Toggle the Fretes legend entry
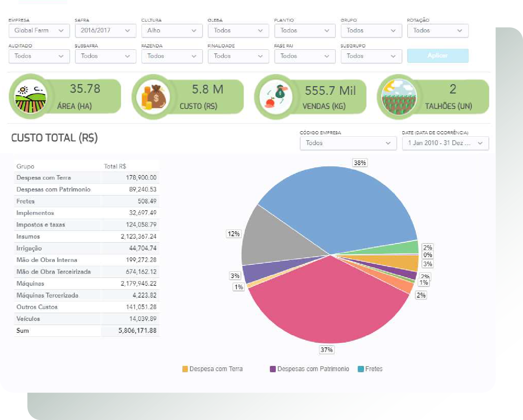 point(370,369)
